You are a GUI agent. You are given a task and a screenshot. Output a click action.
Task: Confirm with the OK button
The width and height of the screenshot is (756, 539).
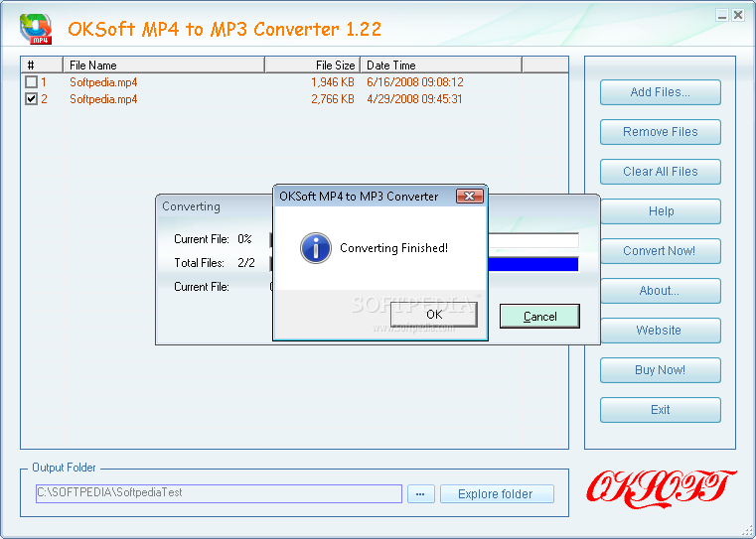coord(434,315)
